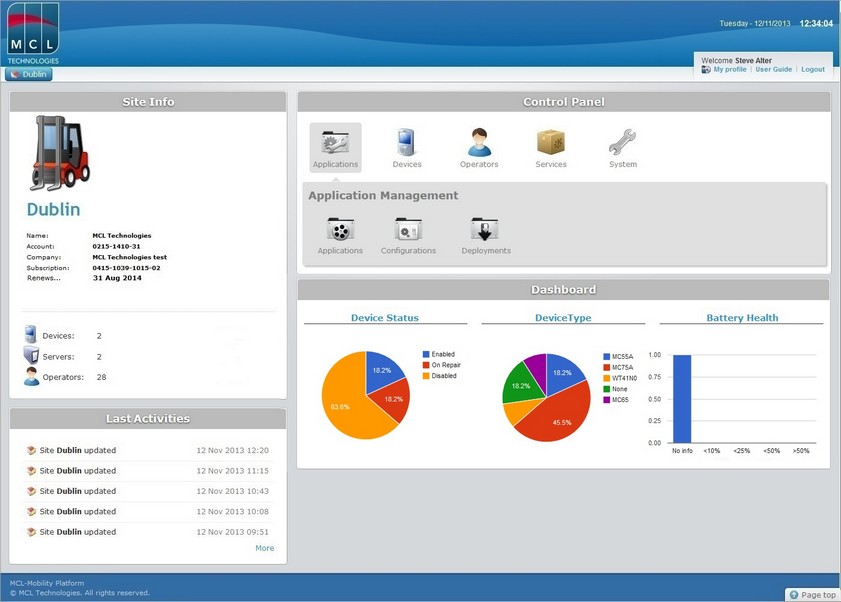The width and height of the screenshot is (841, 602).
Task: Click the Devices count icon in Site Info
Action: pos(31,334)
